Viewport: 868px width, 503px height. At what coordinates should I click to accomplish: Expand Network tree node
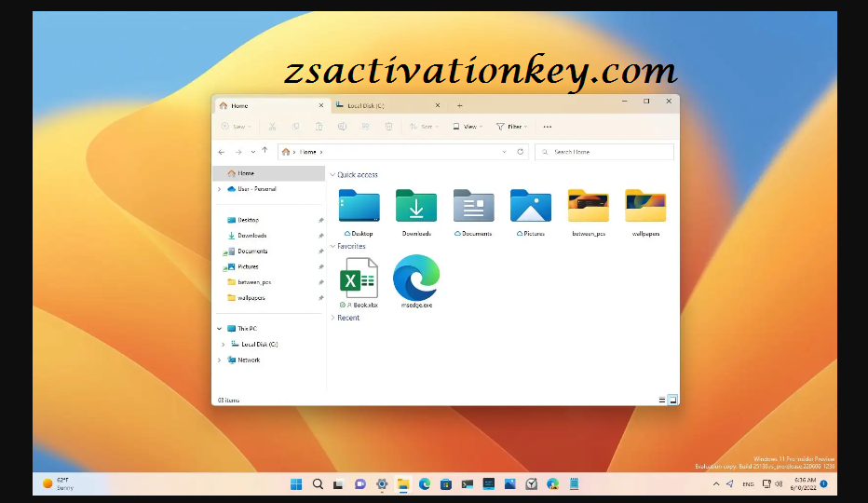pos(219,360)
